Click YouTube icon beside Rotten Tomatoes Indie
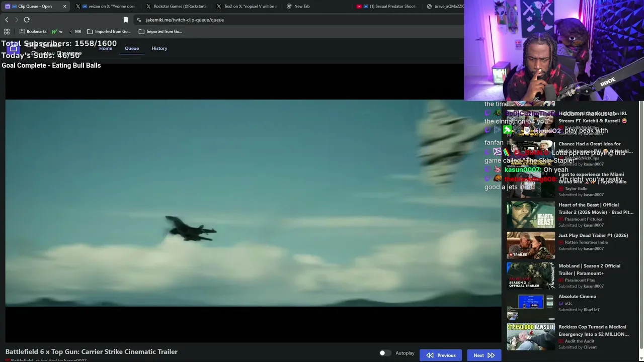The image size is (644, 362). [x=561, y=242]
